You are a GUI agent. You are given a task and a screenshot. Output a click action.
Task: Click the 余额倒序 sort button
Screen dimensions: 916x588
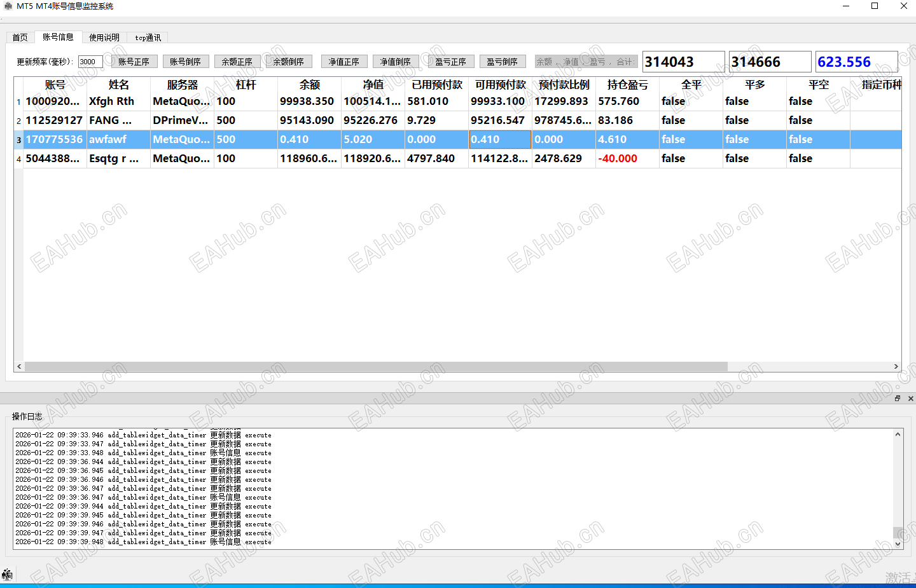click(x=289, y=62)
